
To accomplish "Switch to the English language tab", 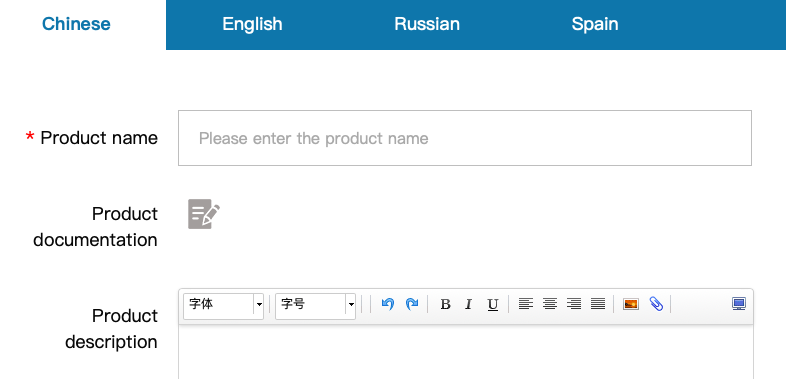I will (252, 24).
